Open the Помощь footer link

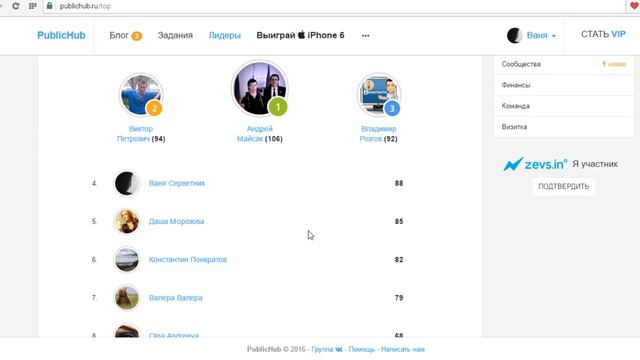pos(362,349)
